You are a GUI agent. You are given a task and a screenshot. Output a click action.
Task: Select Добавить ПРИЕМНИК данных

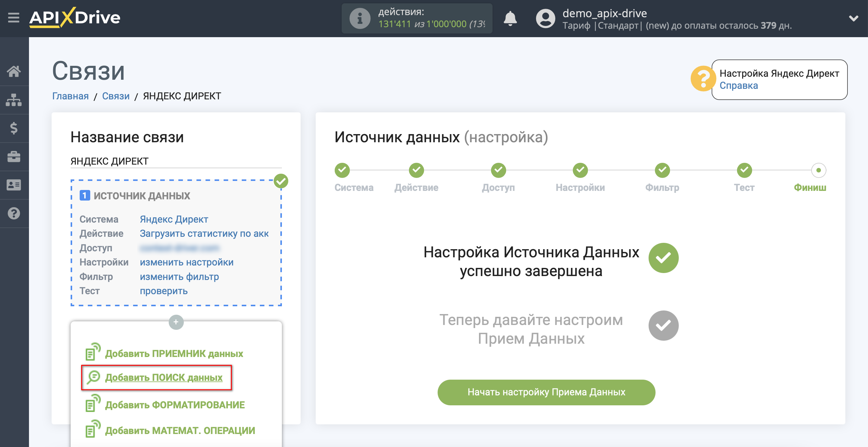(x=174, y=353)
